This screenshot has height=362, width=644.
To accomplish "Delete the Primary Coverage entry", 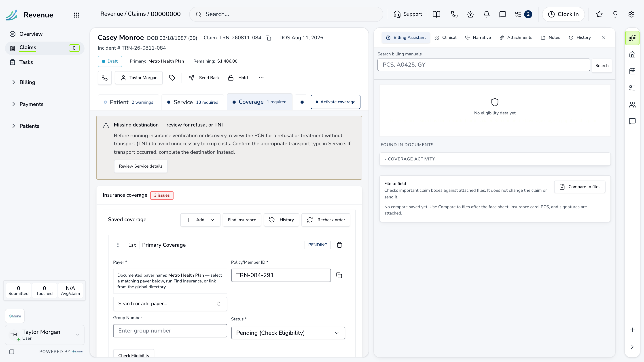I will coord(339,245).
